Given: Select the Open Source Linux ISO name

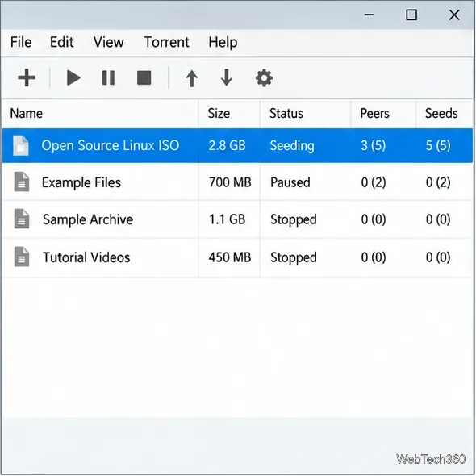Looking at the screenshot, I should click(111, 145).
